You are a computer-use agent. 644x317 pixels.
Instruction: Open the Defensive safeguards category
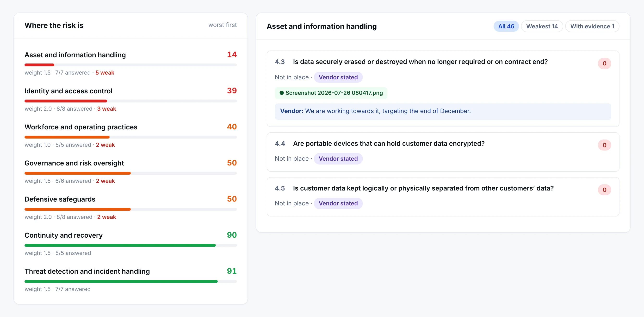[130, 207]
